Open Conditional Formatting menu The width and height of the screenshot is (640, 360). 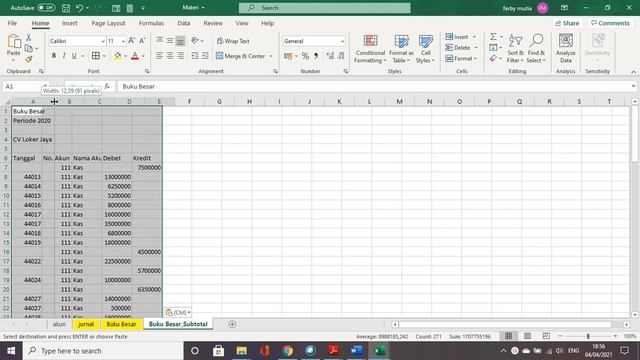pos(370,49)
